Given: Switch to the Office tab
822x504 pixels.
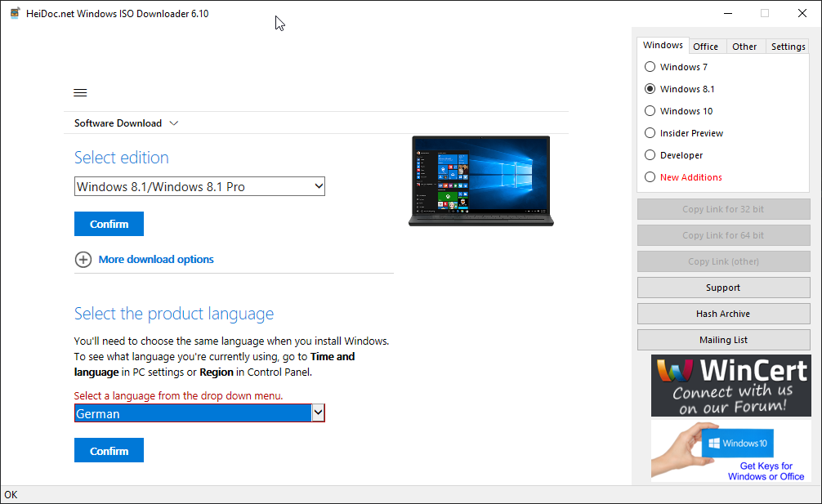Looking at the screenshot, I should coord(706,47).
